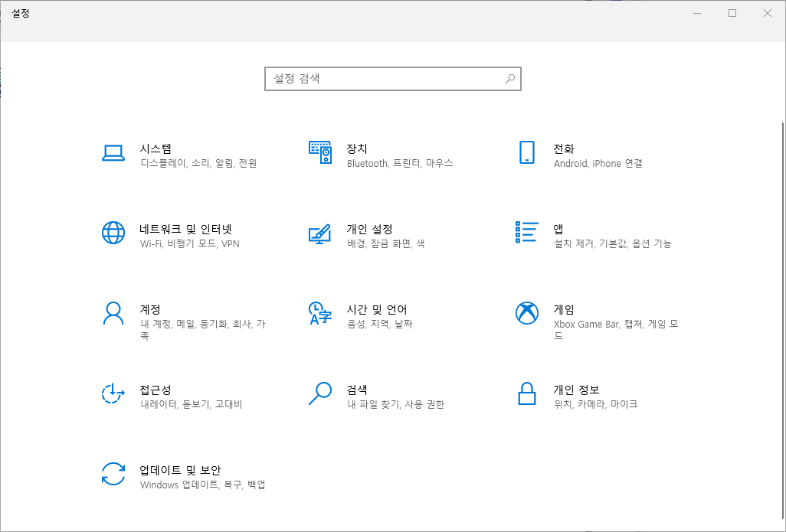Viewport: 786px width, 532px height.
Task: Maximize the 설정 window
Action: [x=732, y=13]
